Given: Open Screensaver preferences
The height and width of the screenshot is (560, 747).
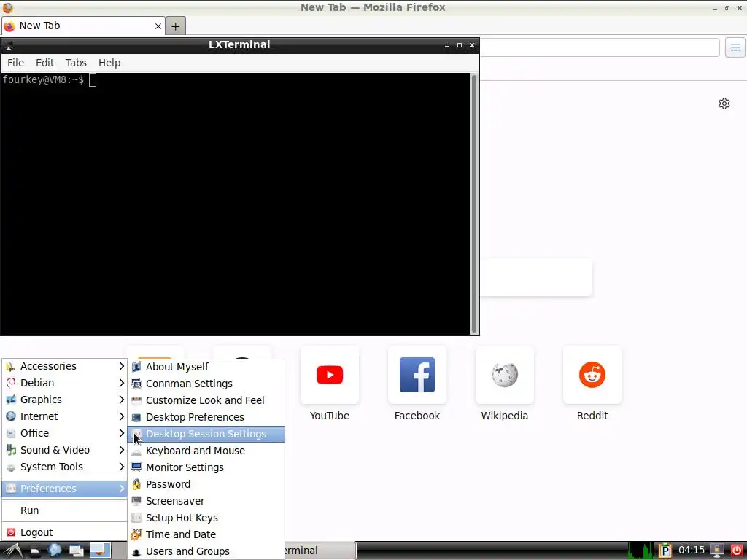Looking at the screenshot, I should pos(206,501).
